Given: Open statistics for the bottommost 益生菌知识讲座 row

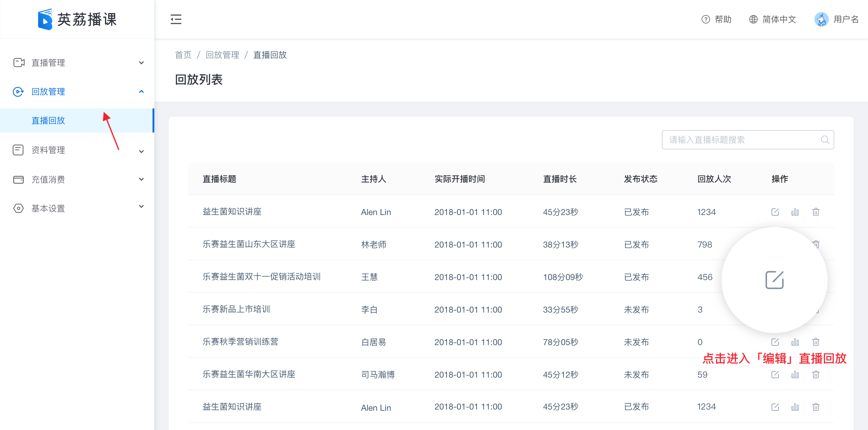Looking at the screenshot, I should coord(795,407).
